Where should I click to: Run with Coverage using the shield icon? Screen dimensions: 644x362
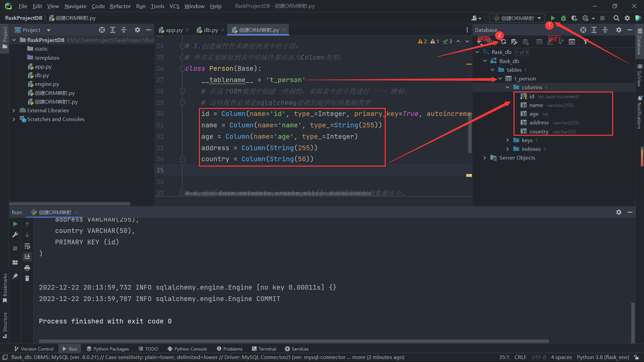(x=574, y=18)
